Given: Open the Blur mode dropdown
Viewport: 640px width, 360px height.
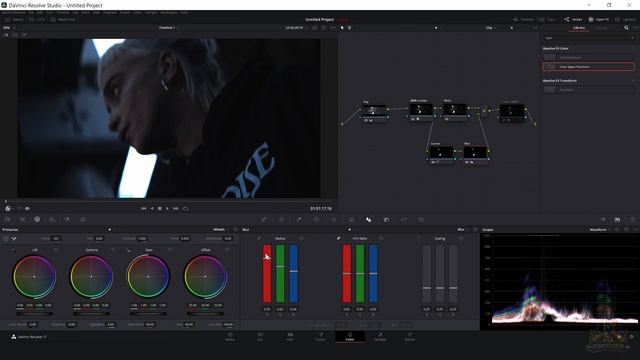Looking at the screenshot, I should (x=463, y=230).
